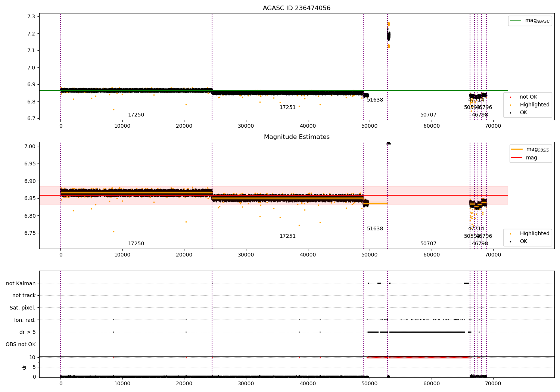Click obsid label "50707" in Magnitude Estimates plot
The height and width of the screenshot is (392, 560).
tap(428, 244)
